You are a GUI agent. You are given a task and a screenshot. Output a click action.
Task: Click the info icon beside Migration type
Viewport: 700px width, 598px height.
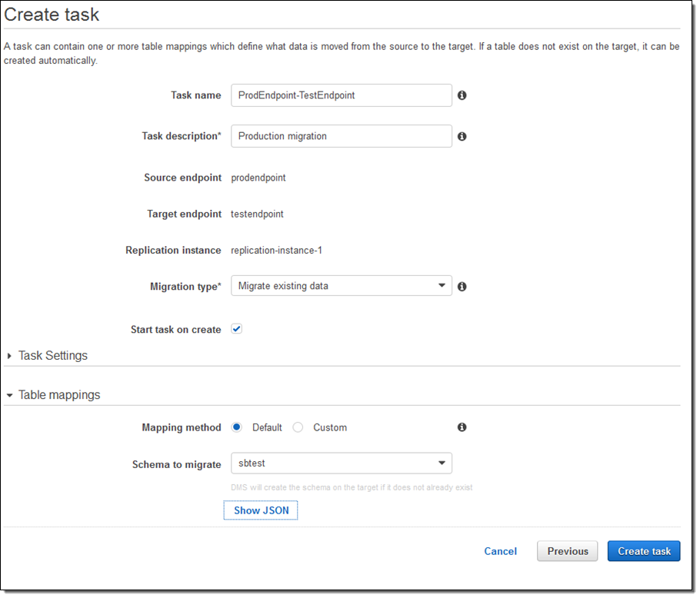(x=462, y=286)
